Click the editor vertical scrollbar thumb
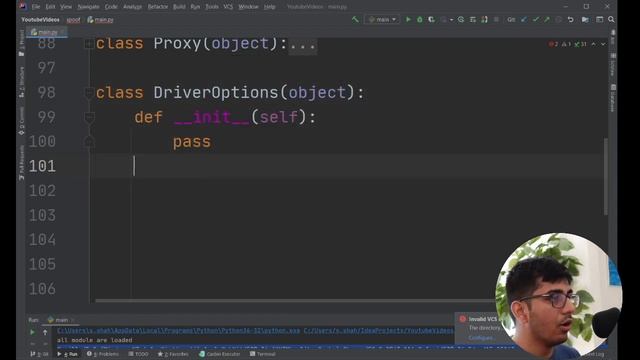Screen dimensions: 640x360 (x=606, y=176)
